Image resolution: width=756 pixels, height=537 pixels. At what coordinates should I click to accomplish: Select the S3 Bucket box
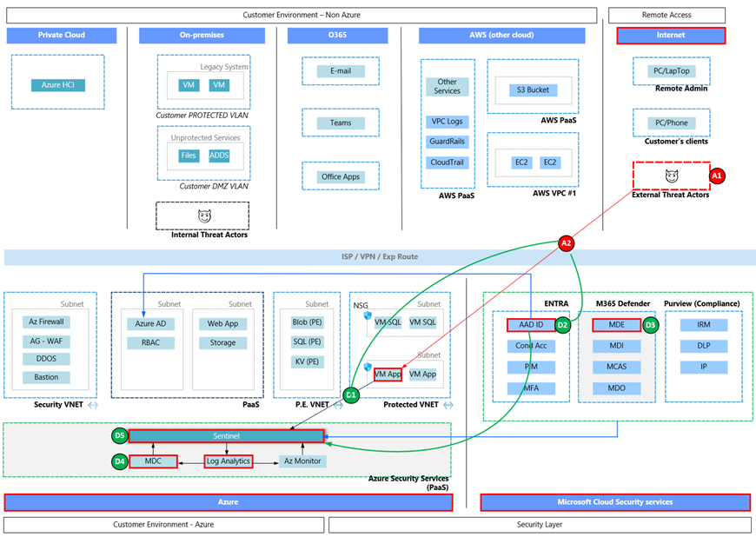(534, 90)
